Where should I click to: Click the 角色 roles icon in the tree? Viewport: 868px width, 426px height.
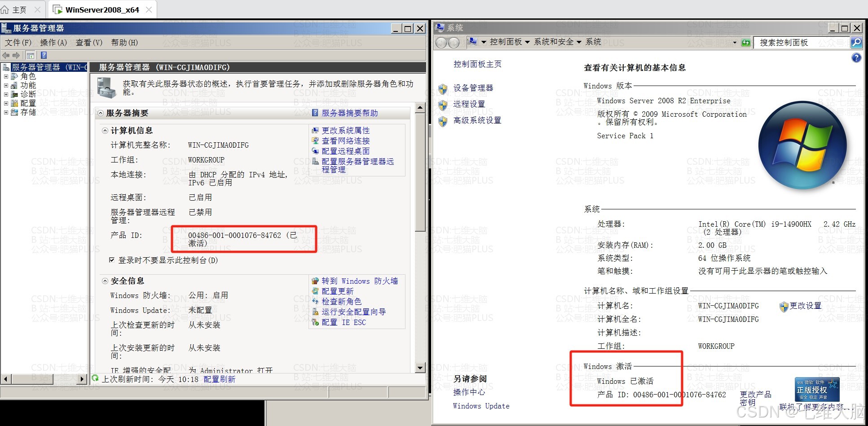[x=14, y=76]
